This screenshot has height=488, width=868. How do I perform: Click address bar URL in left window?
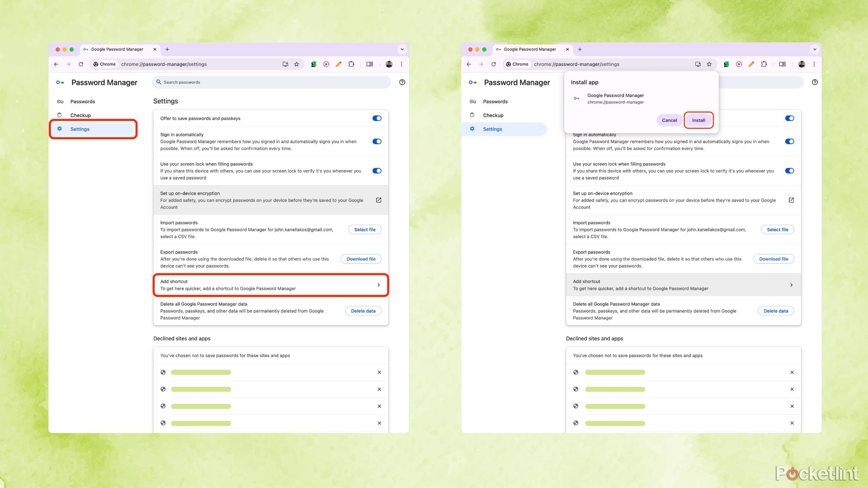tap(164, 64)
